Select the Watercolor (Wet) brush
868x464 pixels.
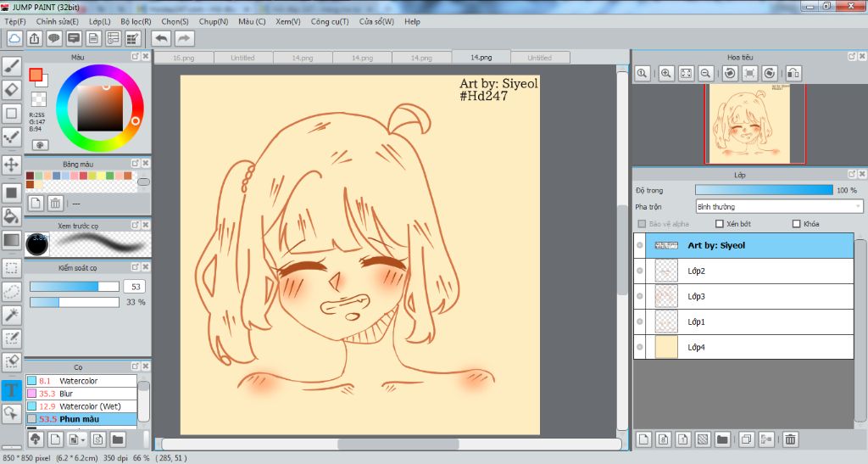pos(81,406)
